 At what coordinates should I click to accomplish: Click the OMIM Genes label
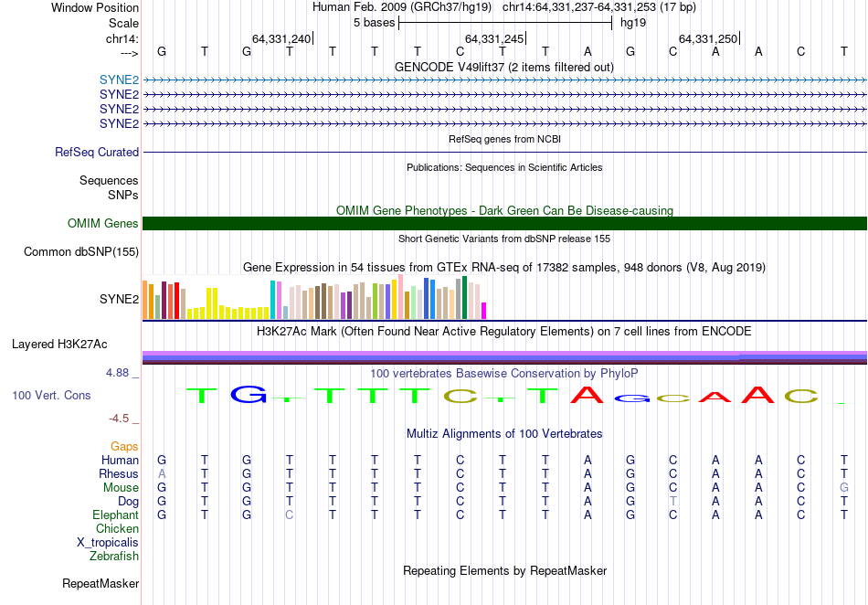(103, 223)
